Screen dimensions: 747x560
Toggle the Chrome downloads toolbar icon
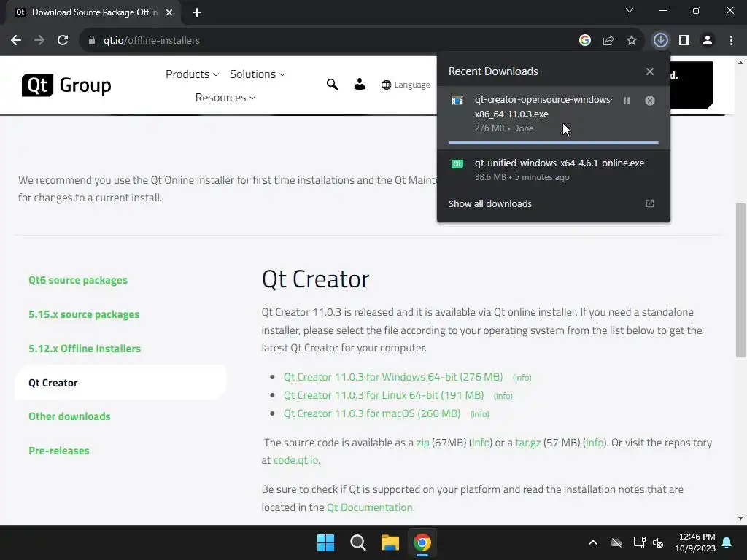(661, 41)
